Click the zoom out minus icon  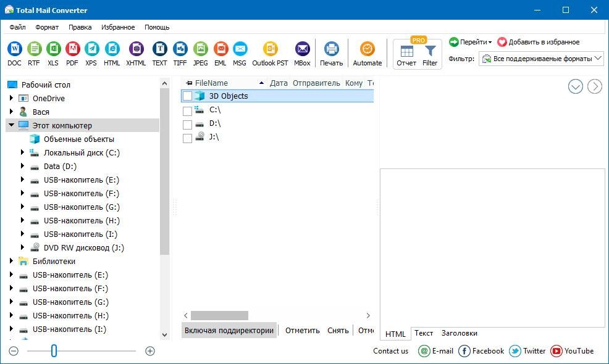pos(14,351)
